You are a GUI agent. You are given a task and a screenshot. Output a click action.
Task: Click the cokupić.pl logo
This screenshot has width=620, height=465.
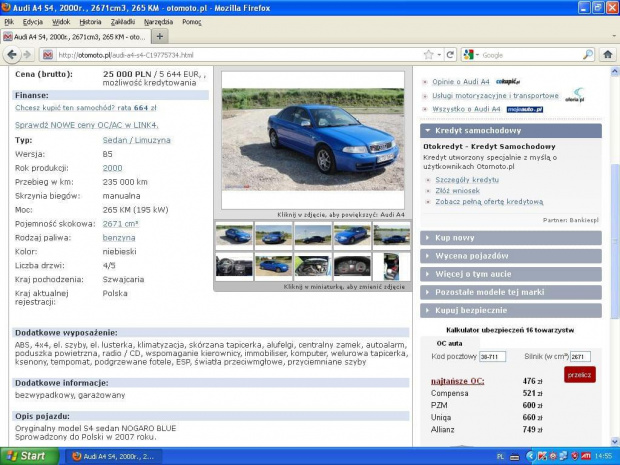pyautogui.click(x=508, y=81)
